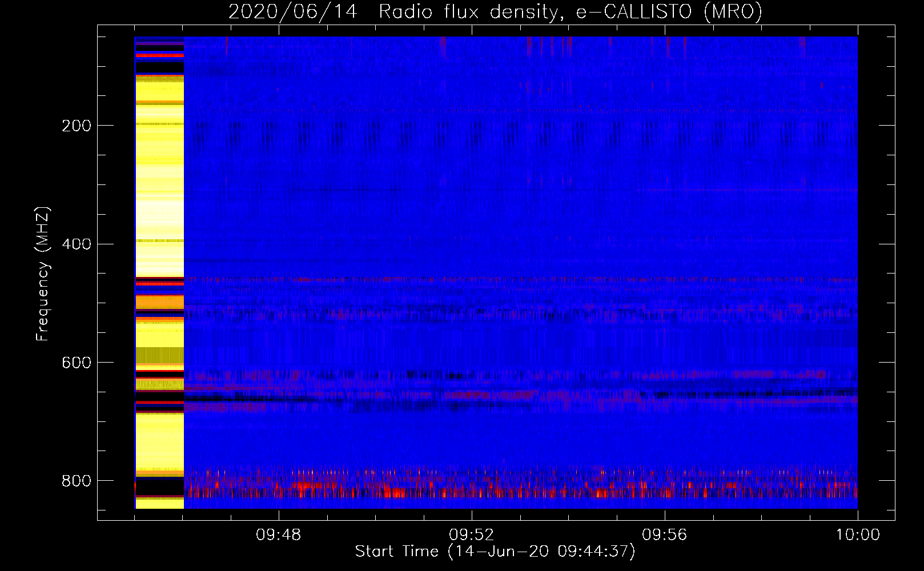
Task: Select the 09:48 time tick label
Action: [x=278, y=535]
